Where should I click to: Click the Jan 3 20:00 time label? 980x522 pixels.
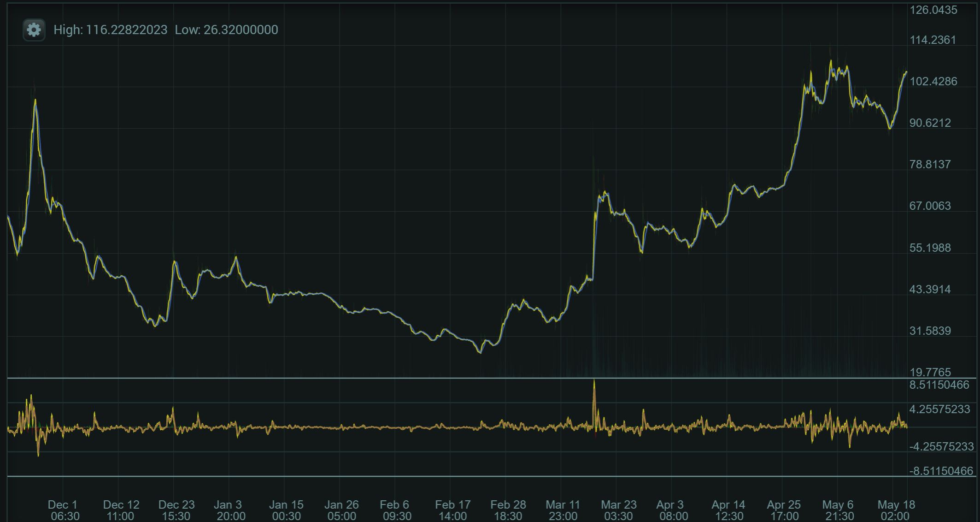(x=230, y=510)
